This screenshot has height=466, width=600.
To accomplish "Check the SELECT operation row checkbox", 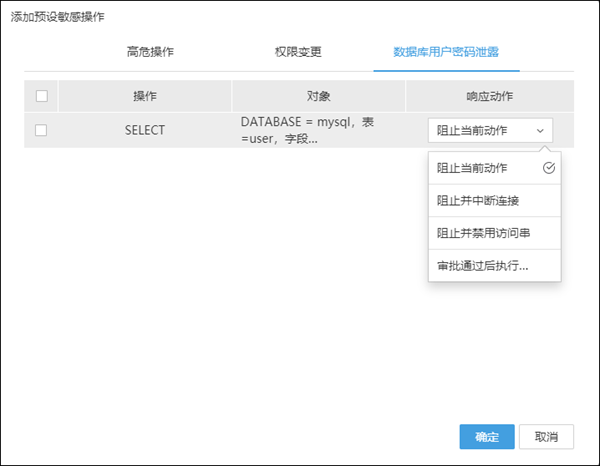I will pyautogui.click(x=41, y=130).
